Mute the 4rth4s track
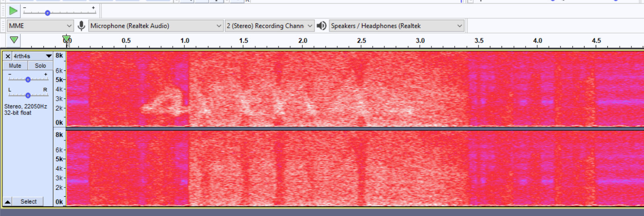 tap(15, 66)
